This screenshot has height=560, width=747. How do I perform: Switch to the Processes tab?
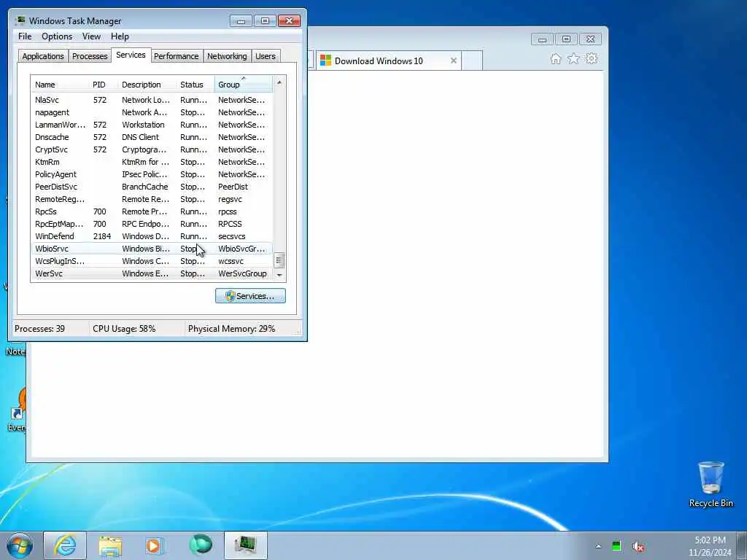tap(90, 56)
